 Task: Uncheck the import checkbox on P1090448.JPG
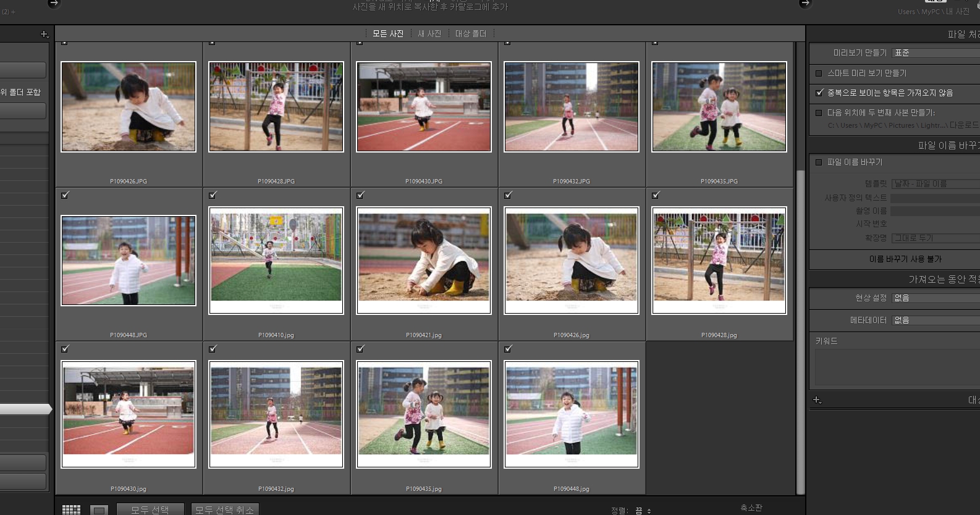click(x=65, y=195)
